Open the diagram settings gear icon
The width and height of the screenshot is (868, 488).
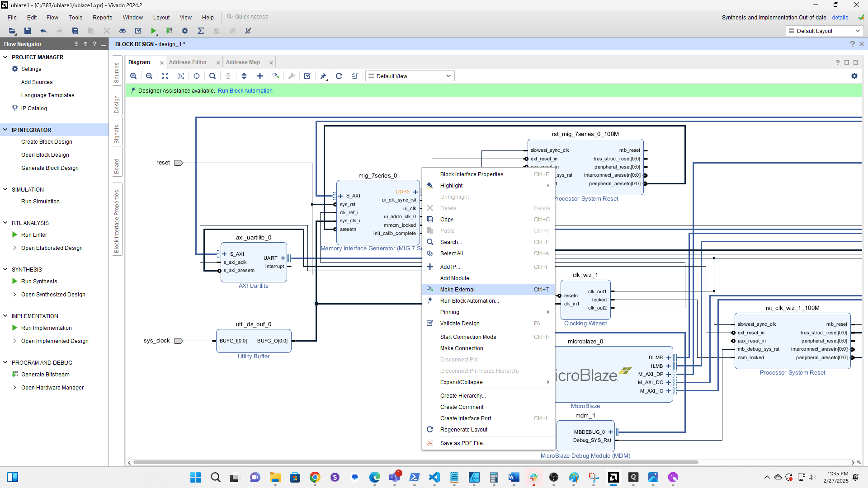(x=854, y=76)
